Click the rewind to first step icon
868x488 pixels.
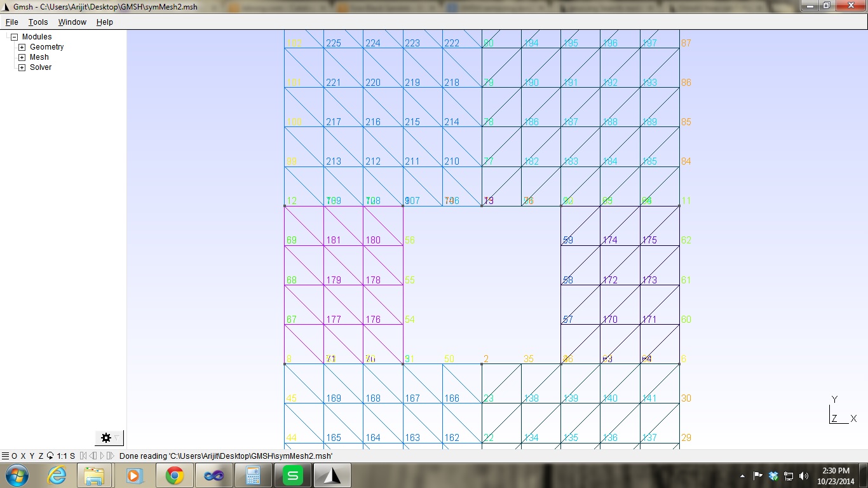tap(83, 456)
